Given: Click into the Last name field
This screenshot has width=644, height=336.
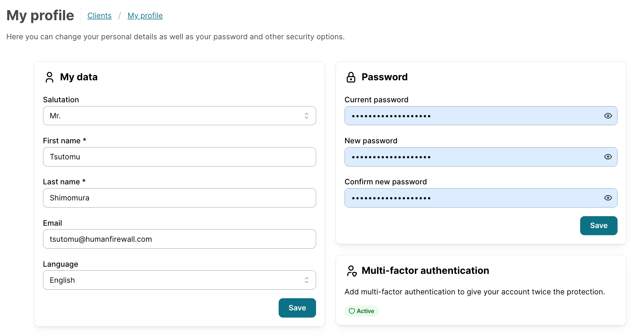Looking at the screenshot, I should coord(179,198).
